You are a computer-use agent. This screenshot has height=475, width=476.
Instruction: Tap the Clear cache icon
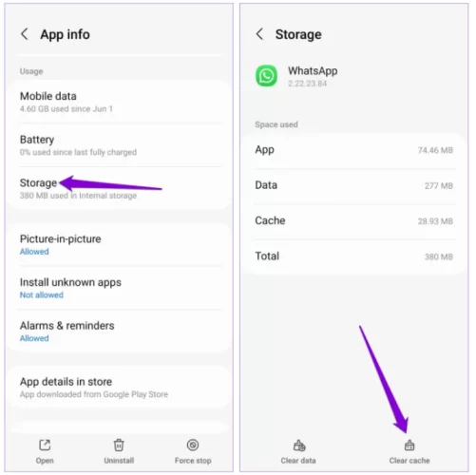[x=409, y=446]
